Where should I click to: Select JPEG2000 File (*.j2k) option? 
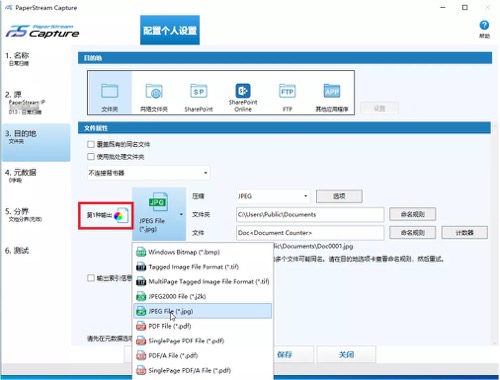(x=203, y=296)
